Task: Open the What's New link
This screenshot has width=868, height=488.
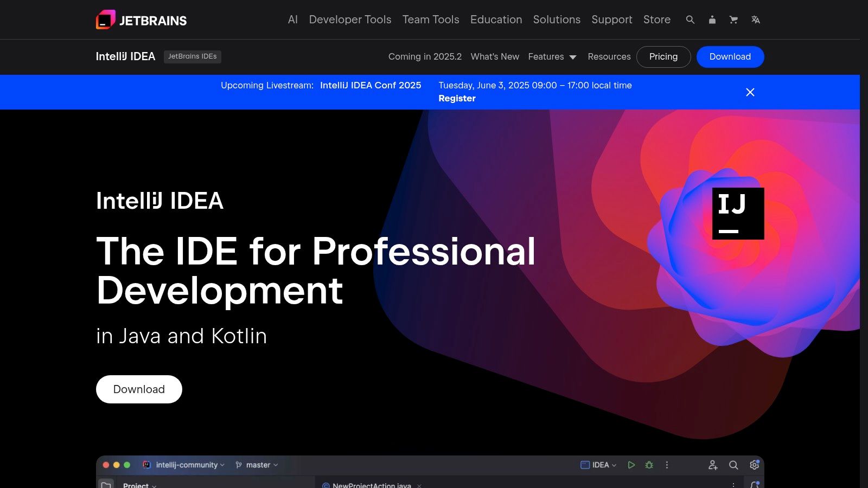Action: point(495,56)
